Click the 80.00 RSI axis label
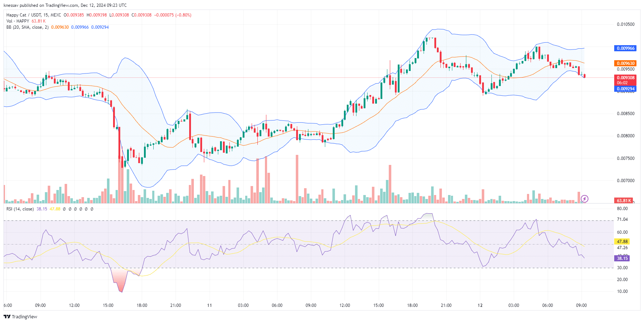 622,209
